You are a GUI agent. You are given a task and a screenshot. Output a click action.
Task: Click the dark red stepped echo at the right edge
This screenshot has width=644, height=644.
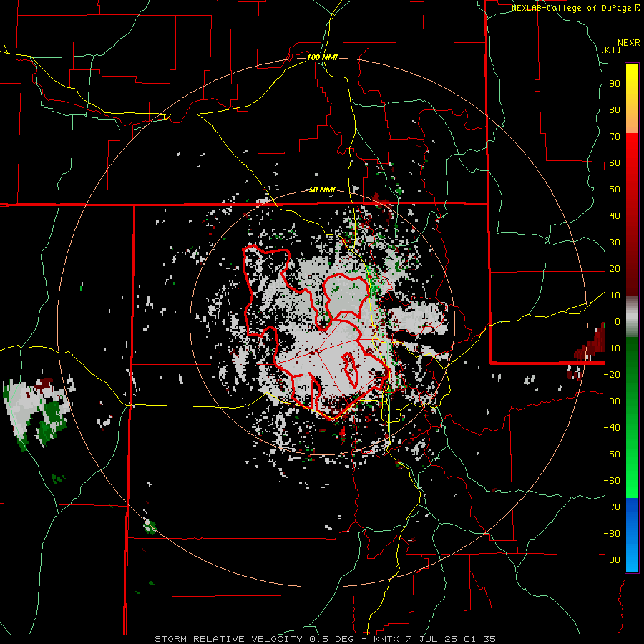[590, 343]
